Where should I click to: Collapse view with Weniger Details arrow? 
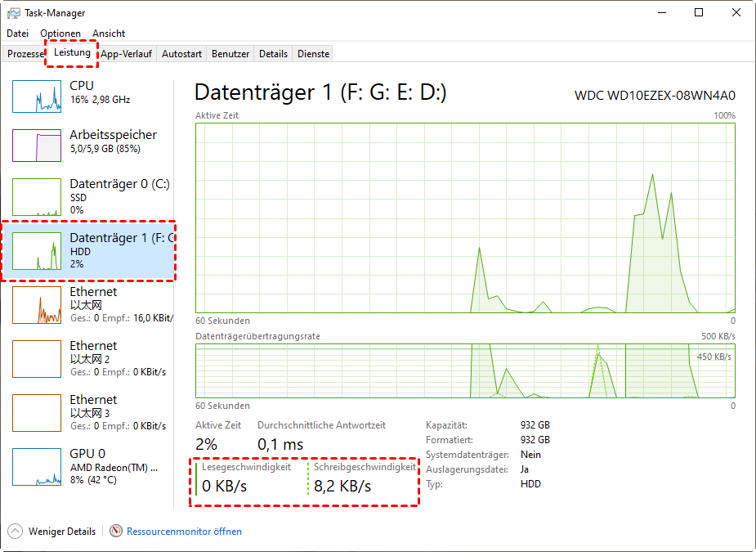coord(14,532)
